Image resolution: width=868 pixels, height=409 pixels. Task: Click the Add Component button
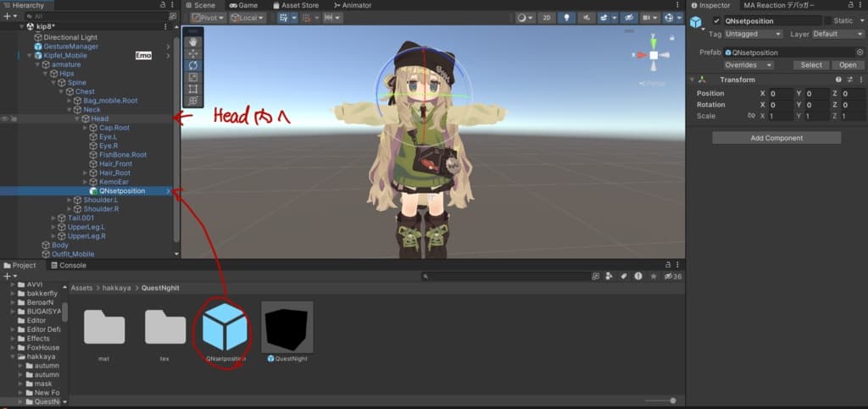click(x=776, y=138)
